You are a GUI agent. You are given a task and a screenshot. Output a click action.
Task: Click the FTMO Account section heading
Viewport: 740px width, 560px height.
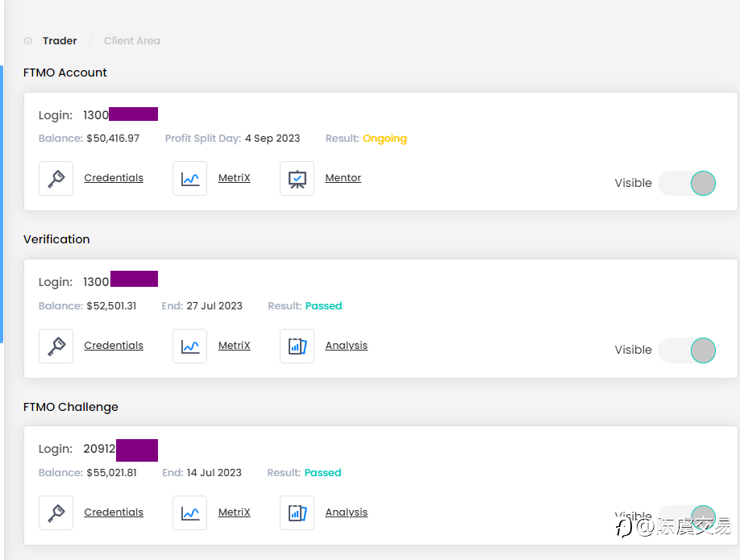click(65, 73)
